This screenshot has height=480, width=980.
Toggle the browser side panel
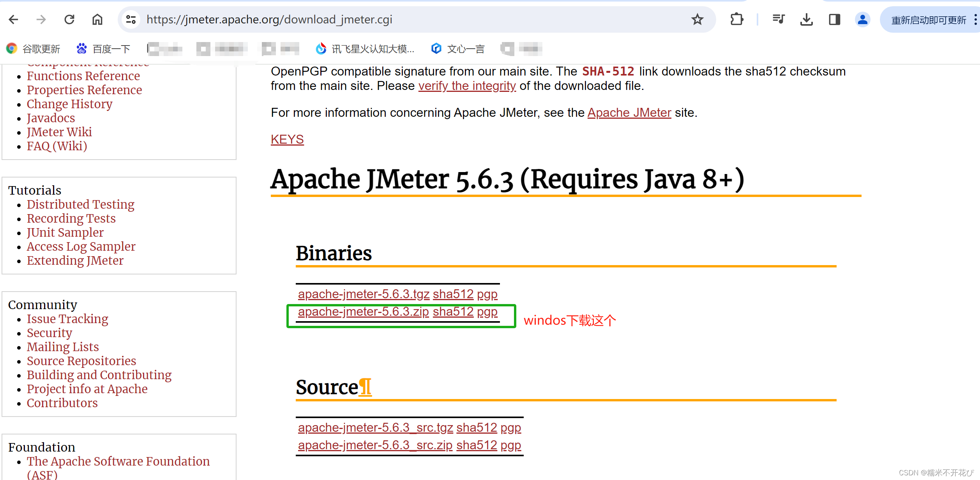pyautogui.click(x=834, y=19)
